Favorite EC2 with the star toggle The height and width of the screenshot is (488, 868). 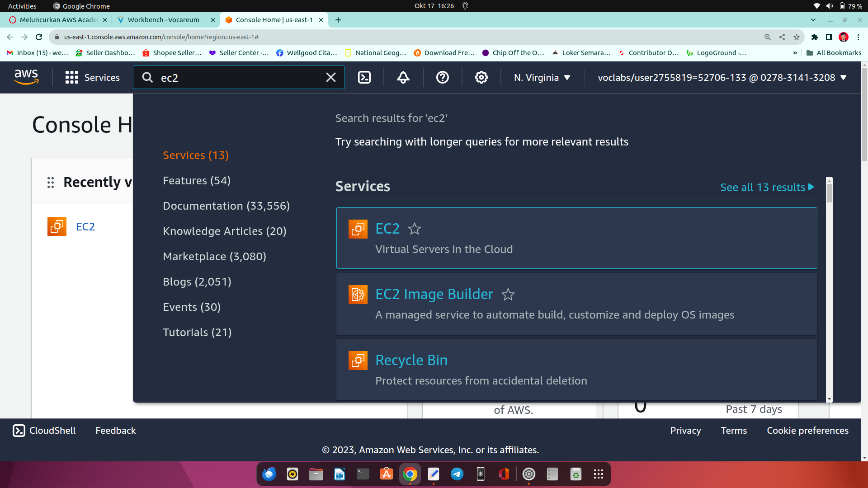(414, 229)
